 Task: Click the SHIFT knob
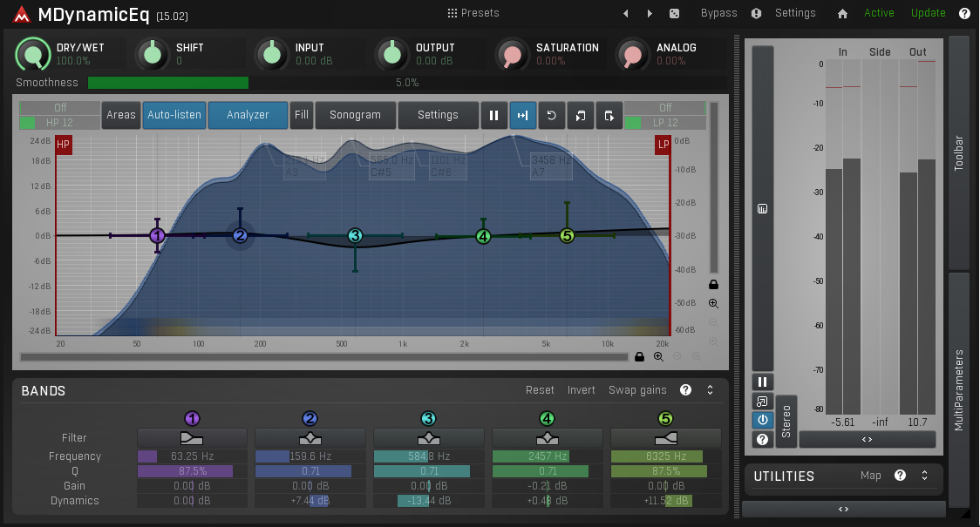coord(153,54)
